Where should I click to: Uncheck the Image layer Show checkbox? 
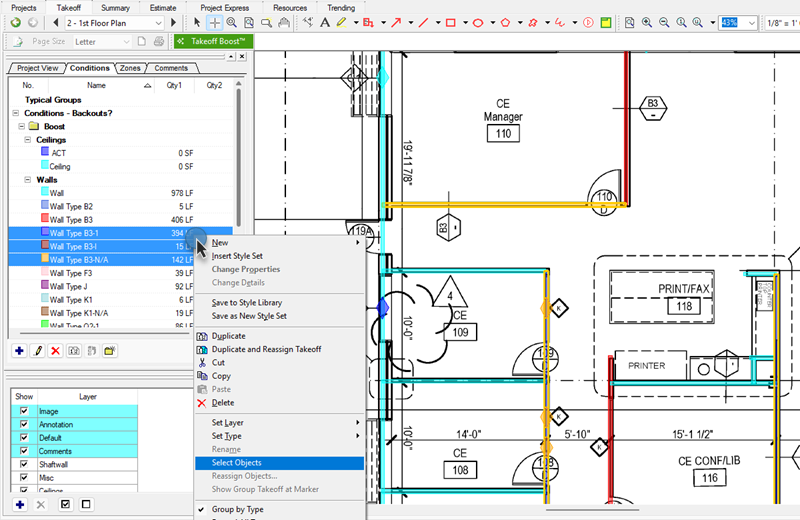pos(25,412)
